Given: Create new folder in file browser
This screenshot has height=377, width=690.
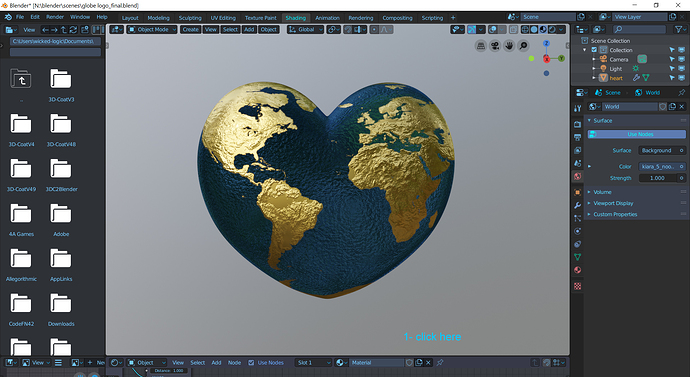Looking at the screenshot, I should (85, 29).
